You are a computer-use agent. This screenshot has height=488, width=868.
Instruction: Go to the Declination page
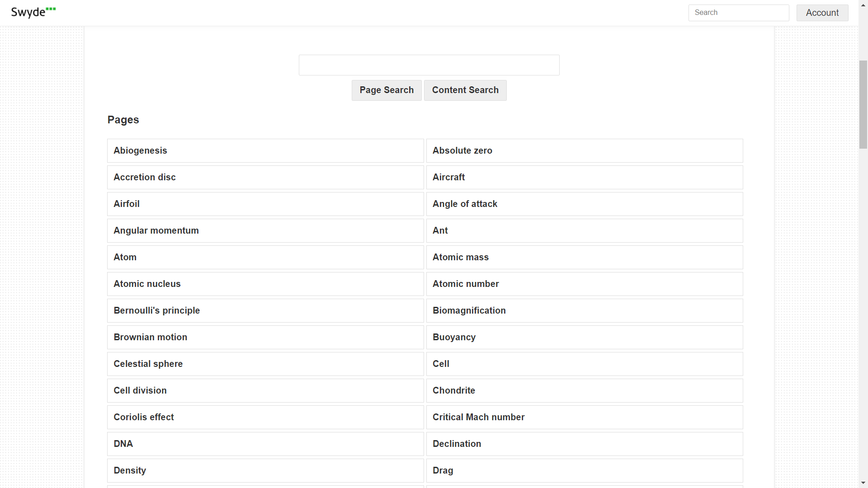coord(457,444)
